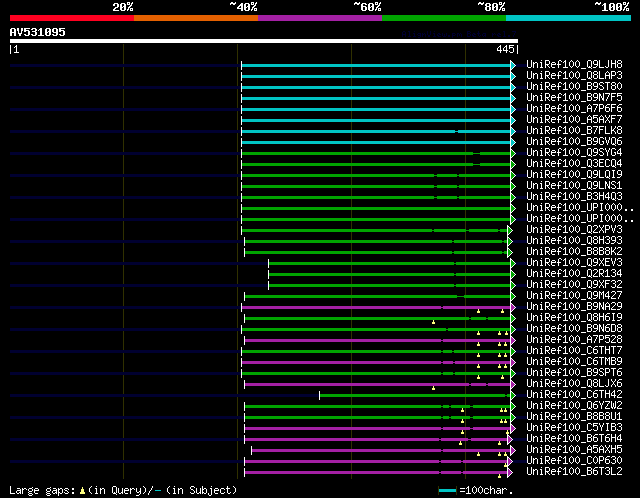Click the yellow gap marker under Q8LJX6
Viewport: 640px width, 498px height.
click(x=433, y=388)
